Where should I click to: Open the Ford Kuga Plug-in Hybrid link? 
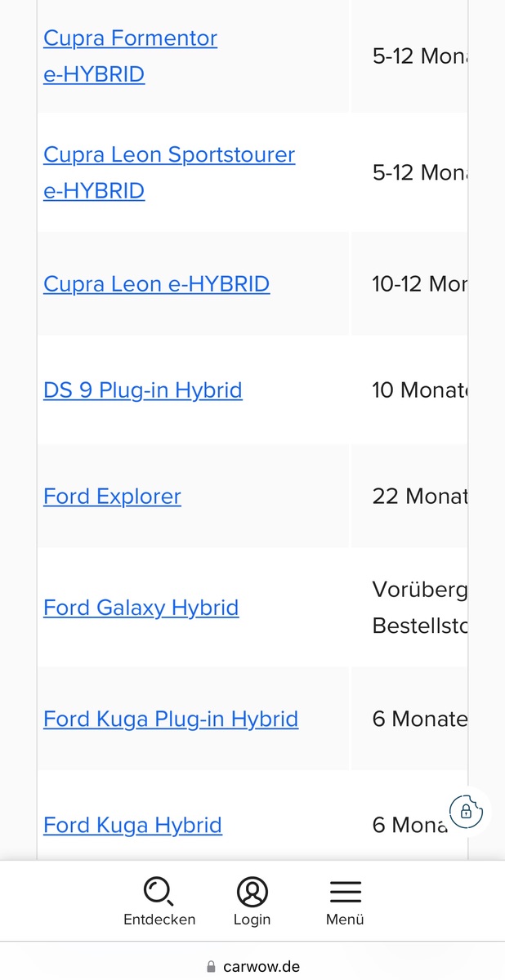point(170,719)
